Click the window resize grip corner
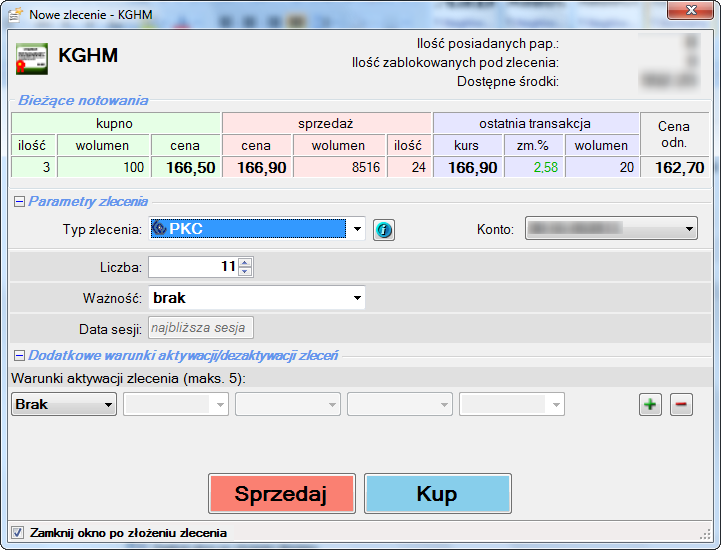Screen dimensions: 721x550 pos(705,534)
